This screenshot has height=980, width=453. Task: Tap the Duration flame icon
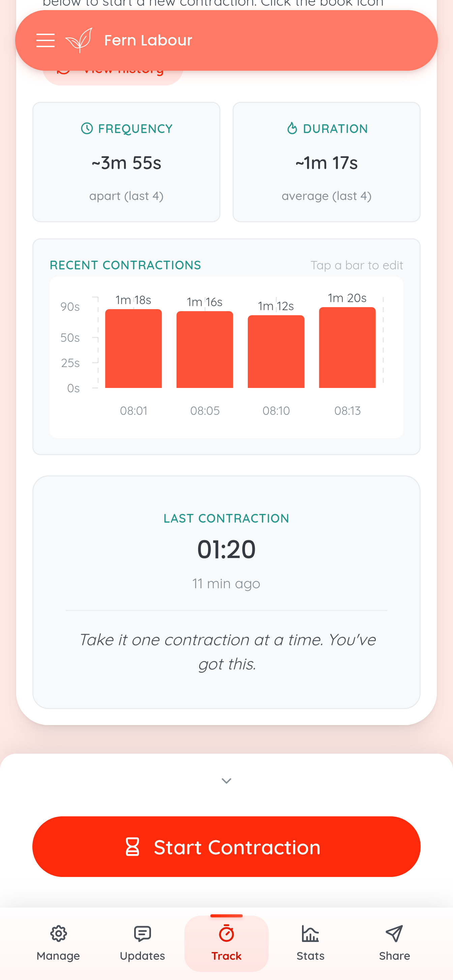click(x=292, y=129)
